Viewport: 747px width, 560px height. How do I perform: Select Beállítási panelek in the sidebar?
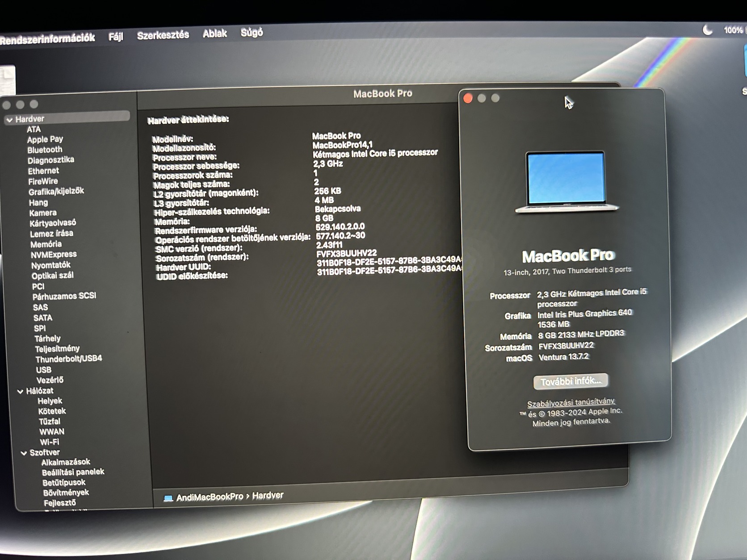coord(73,472)
